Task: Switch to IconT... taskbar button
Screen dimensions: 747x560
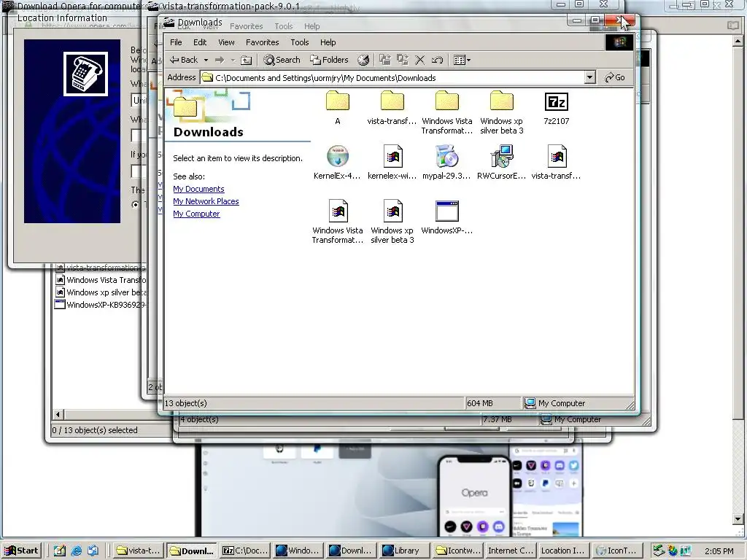Action: pos(619,551)
